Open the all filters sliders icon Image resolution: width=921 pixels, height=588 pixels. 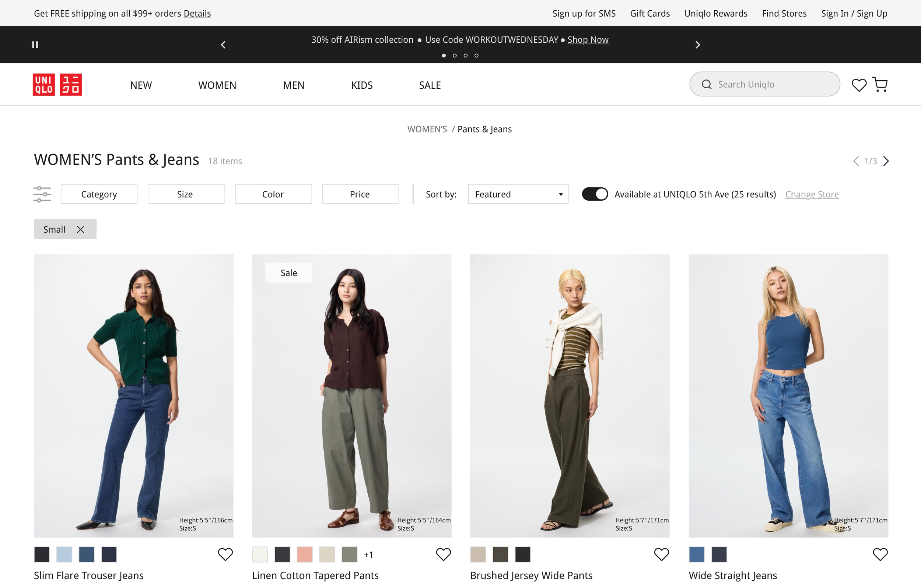(42, 194)
